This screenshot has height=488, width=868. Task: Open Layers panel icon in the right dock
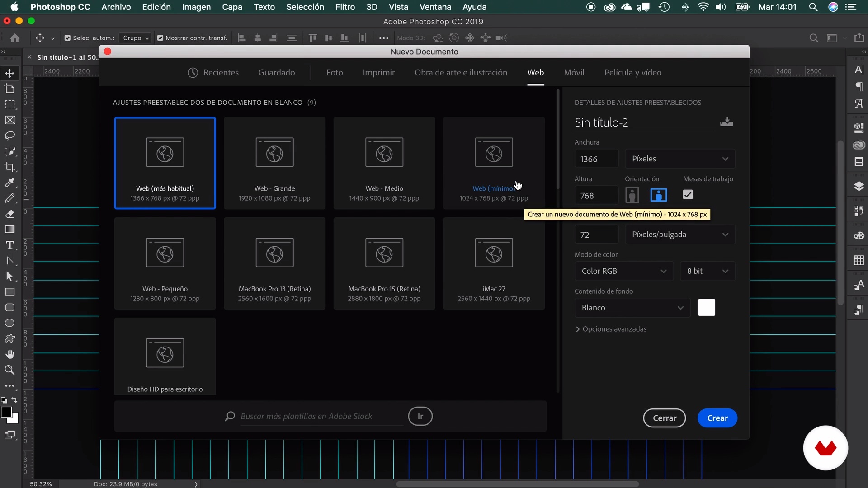point(859,186)
